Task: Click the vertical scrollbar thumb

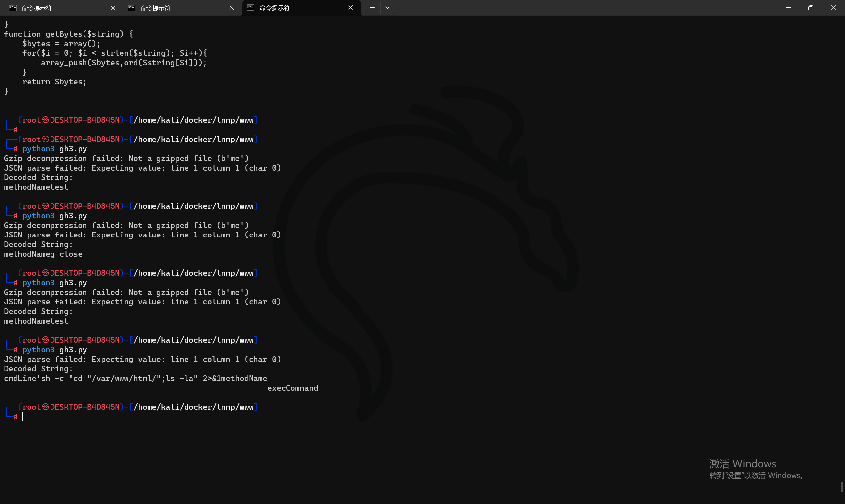Action: click(x=842, y=487)
